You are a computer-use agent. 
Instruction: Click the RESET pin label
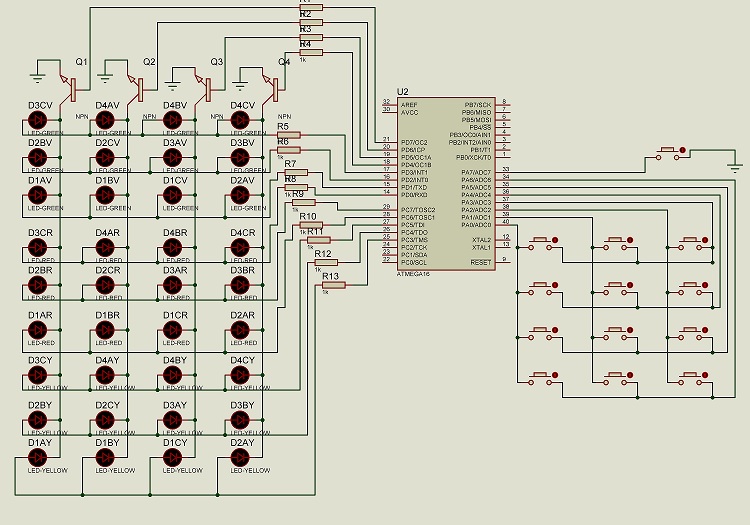tap(481, 262)
